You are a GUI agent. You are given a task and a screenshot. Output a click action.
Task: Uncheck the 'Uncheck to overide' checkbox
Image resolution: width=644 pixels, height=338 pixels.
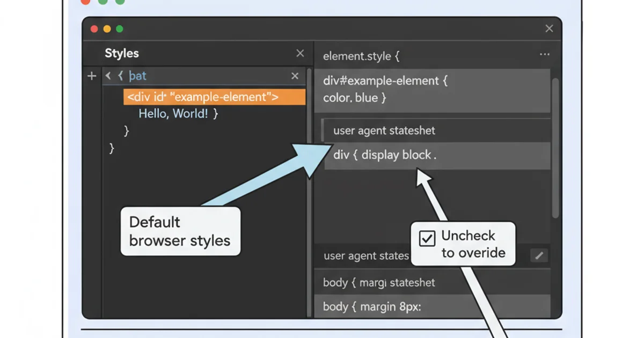[427, 239]
